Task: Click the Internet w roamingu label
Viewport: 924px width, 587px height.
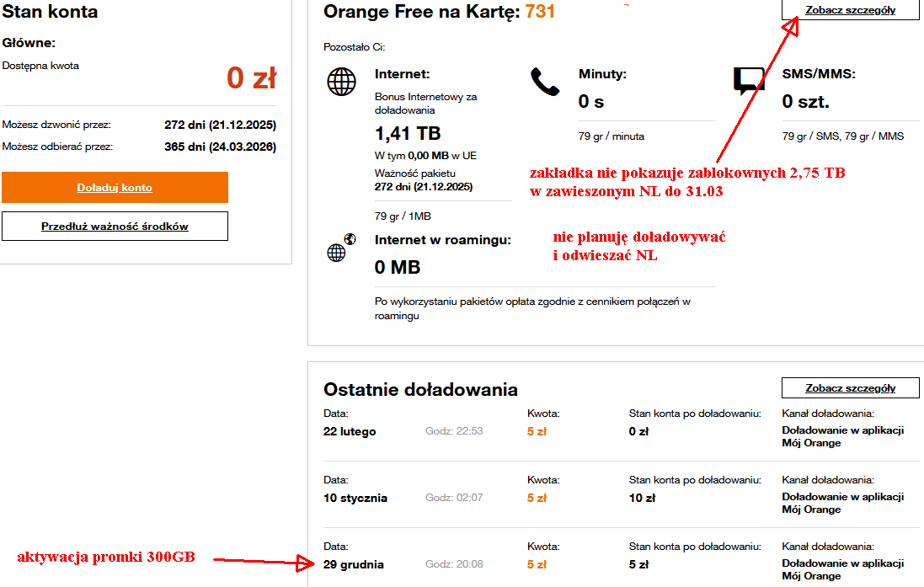Action: [442, 240]
